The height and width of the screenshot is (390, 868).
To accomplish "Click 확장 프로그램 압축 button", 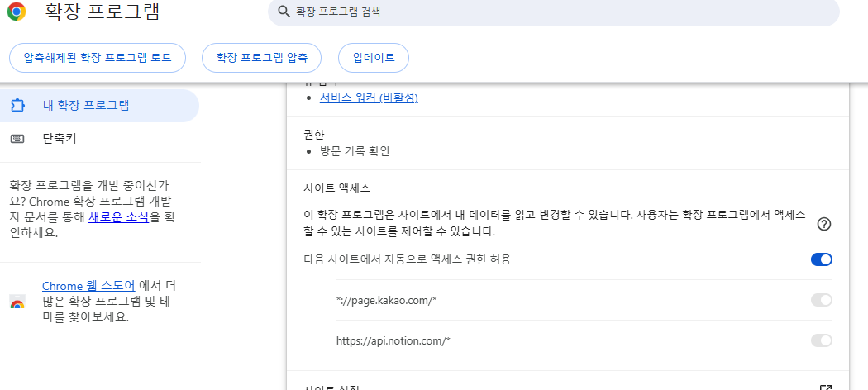I will pyautogui.click(x=261, y=58).
